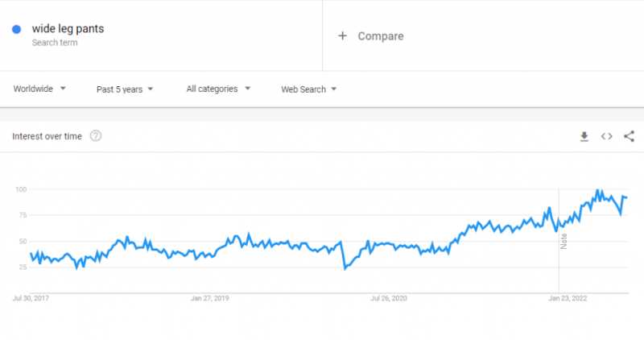
Task: Share the interest over time chart
Action: pyautogui.click(x=629, y=137)
